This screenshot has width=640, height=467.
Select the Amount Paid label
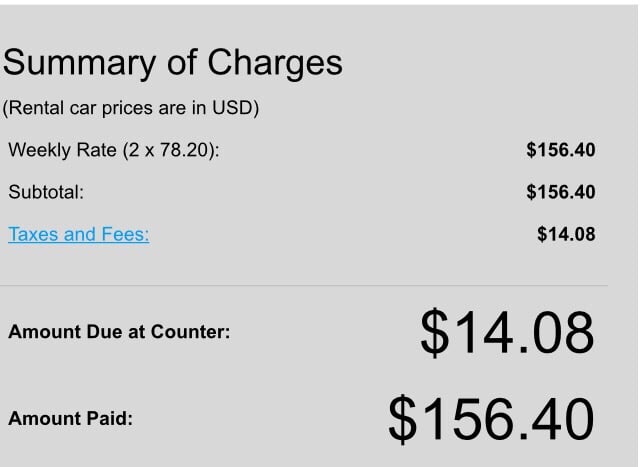[70, 419]
